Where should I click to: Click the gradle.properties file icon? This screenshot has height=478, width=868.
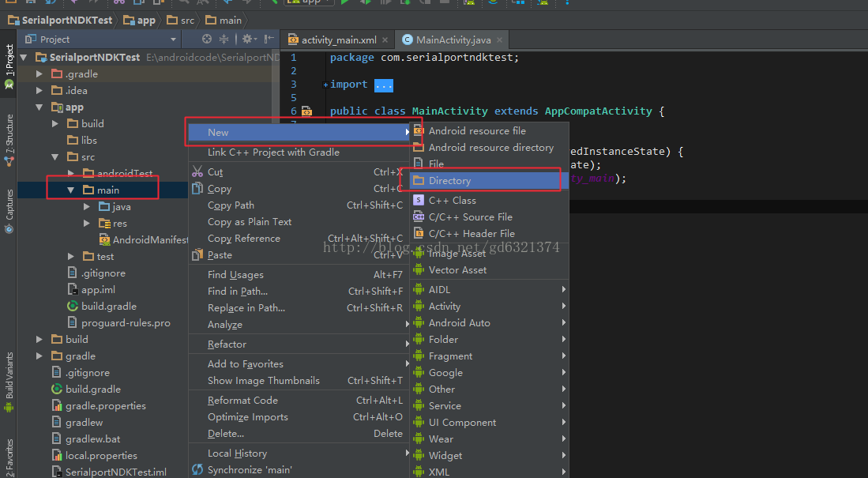(x=57, y=405)
